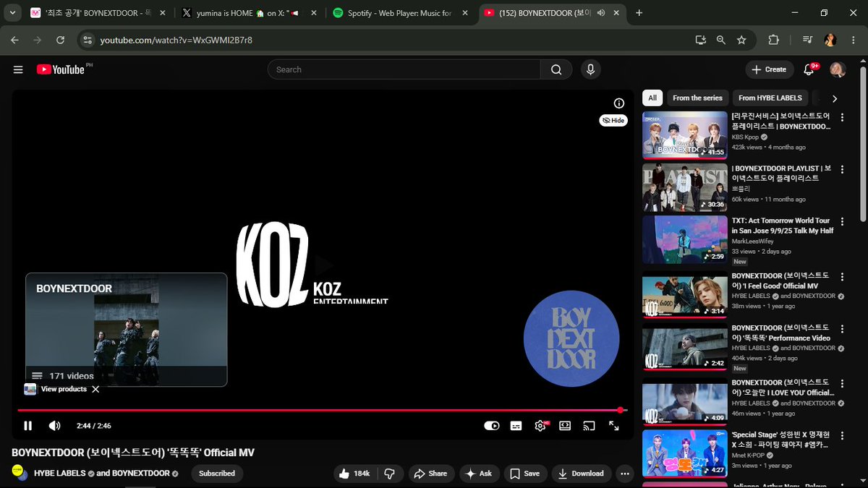Open the YouTube account avatar menu

838,69
